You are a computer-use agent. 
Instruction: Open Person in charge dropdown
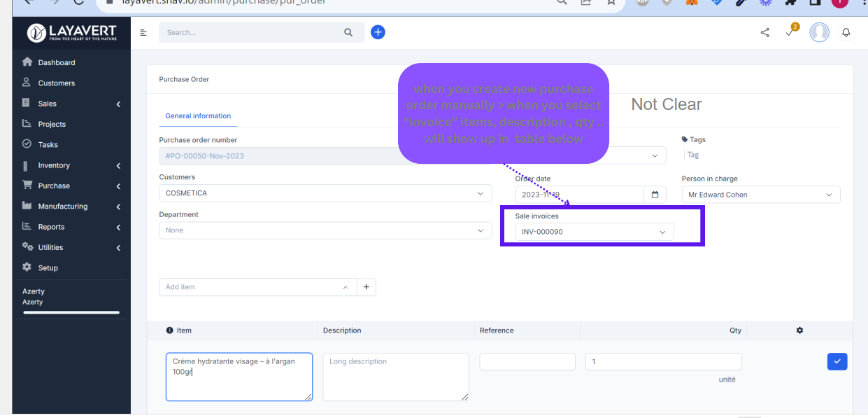click(x=760, y=195)
